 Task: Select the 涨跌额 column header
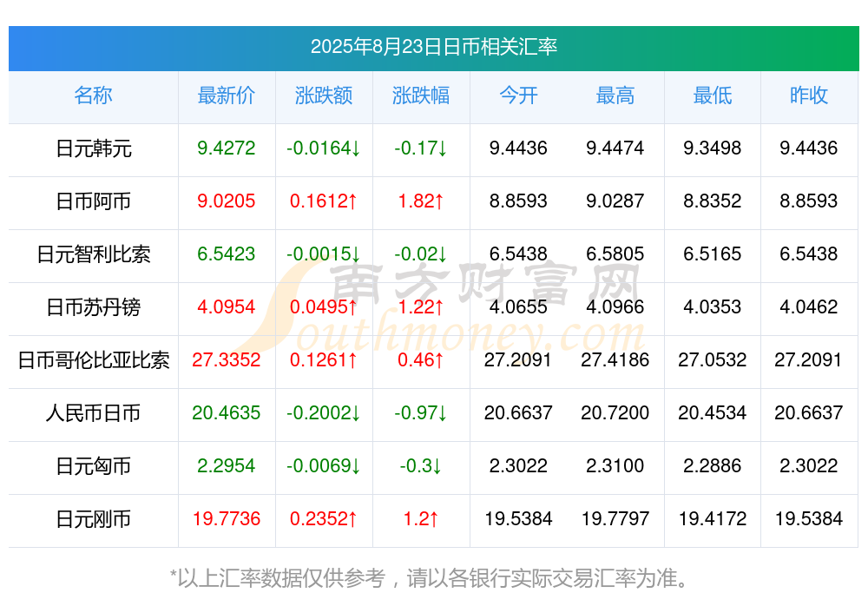(324, 96)
